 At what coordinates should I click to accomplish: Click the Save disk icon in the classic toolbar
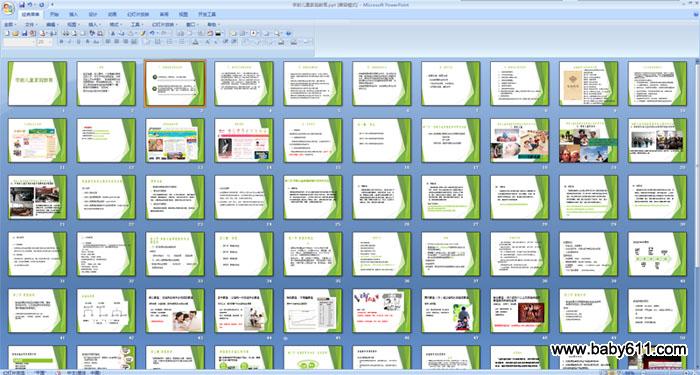coord(25,33)
